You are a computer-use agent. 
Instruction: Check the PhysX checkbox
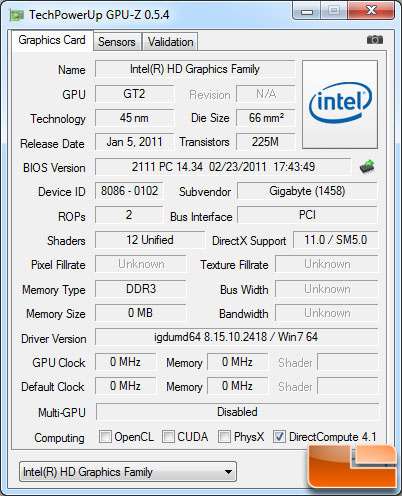[x=224, y=436]
